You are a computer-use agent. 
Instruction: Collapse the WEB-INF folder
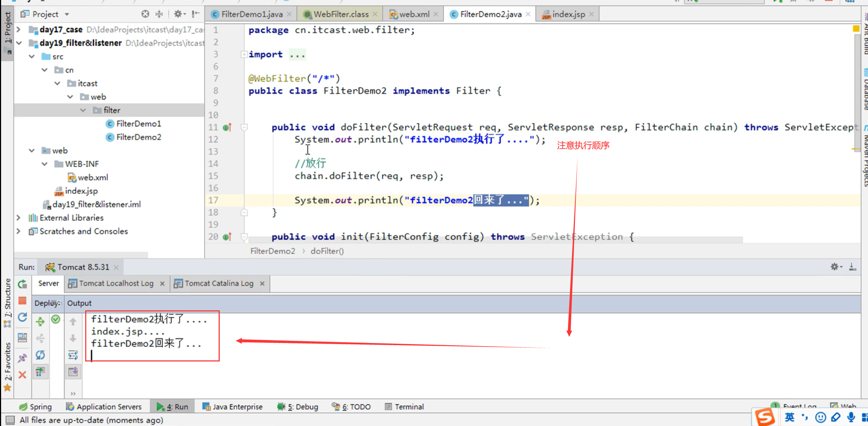[x=45, y=164]
